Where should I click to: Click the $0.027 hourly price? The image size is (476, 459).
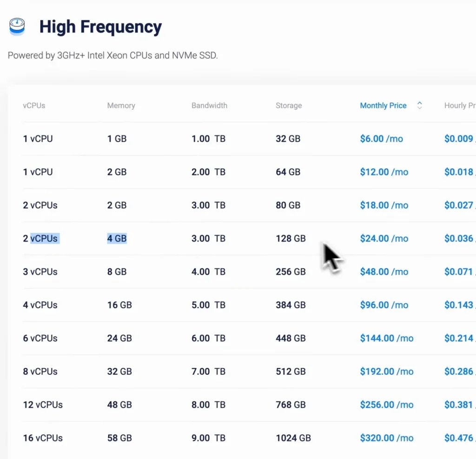click(459, 206)
